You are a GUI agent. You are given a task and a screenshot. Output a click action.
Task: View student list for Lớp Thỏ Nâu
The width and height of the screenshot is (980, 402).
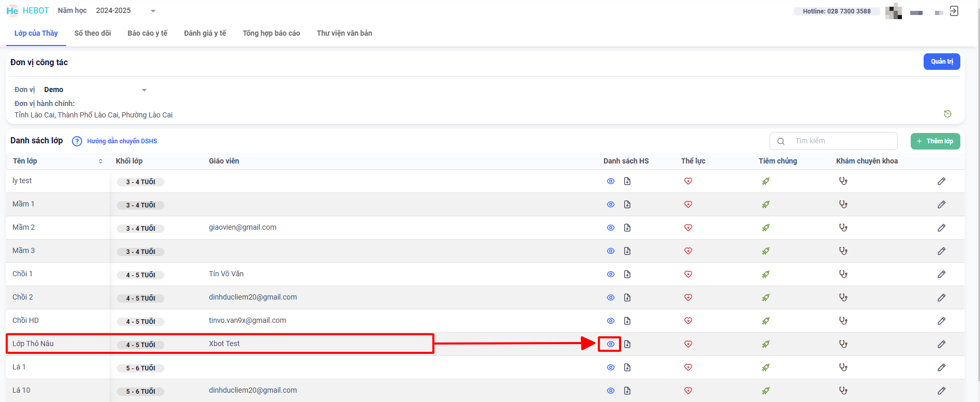[x=610, y=344]
